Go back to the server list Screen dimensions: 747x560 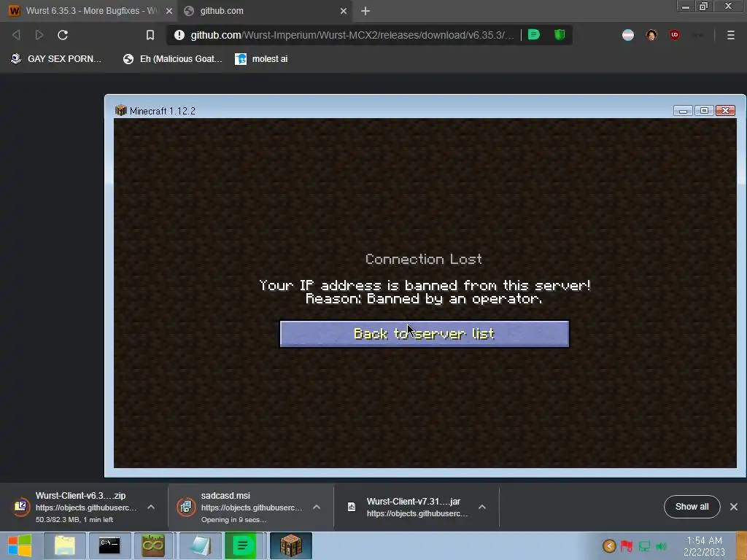click(424, 334)
